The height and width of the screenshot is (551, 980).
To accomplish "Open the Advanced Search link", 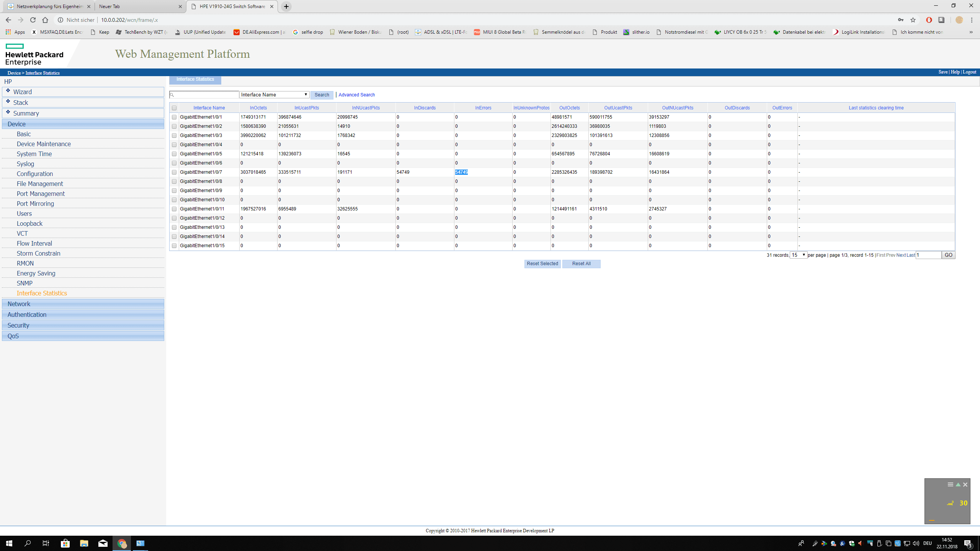I will (x=356, y=95).
